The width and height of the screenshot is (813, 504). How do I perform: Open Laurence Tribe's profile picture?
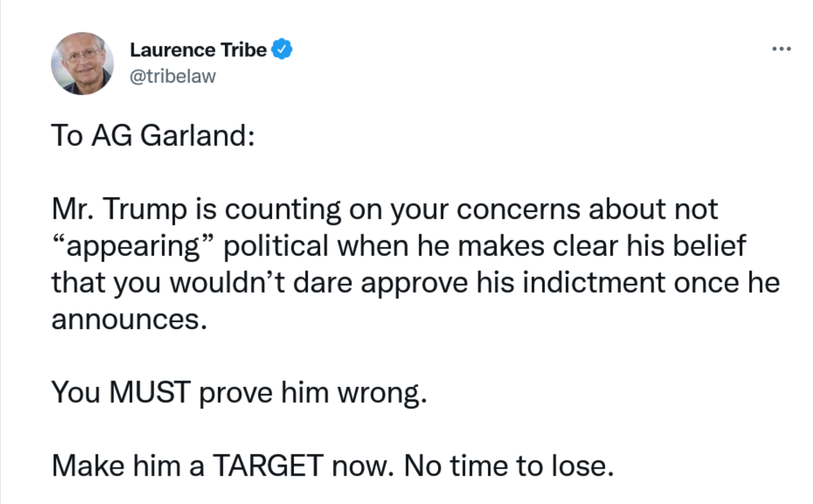pyautogui.click(x=82, y=64)
